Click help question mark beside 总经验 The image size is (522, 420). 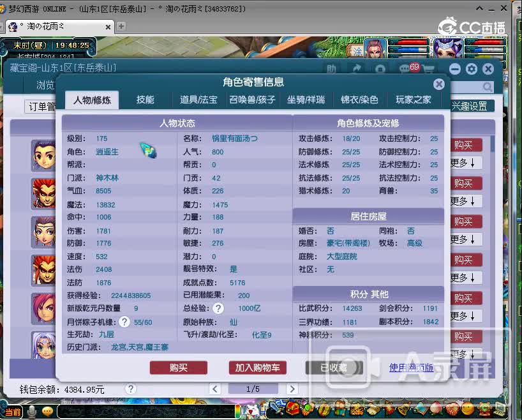(218, 308)
